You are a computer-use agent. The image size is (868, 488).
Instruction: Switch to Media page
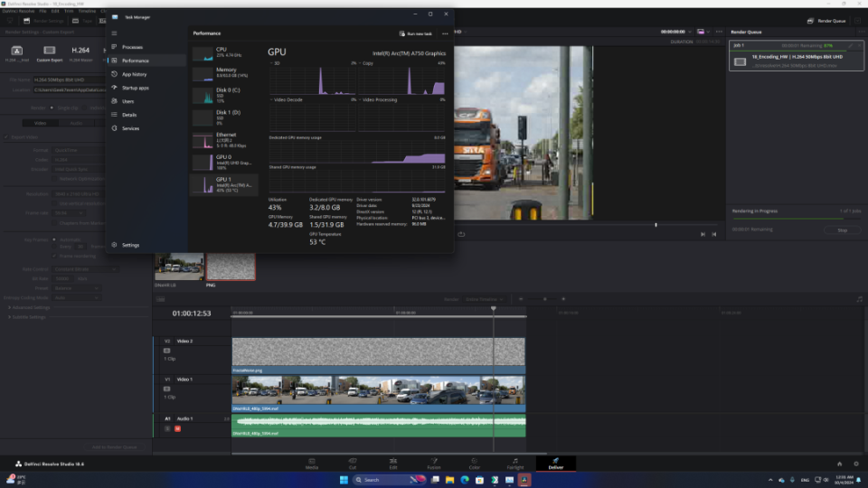[312, 464]
